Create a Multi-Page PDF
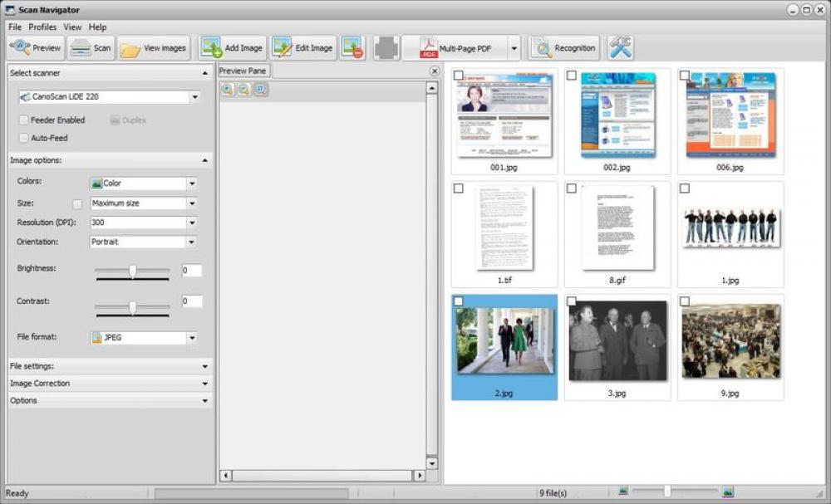This screenshot has width=831, height=504. (x=455, y=47)
